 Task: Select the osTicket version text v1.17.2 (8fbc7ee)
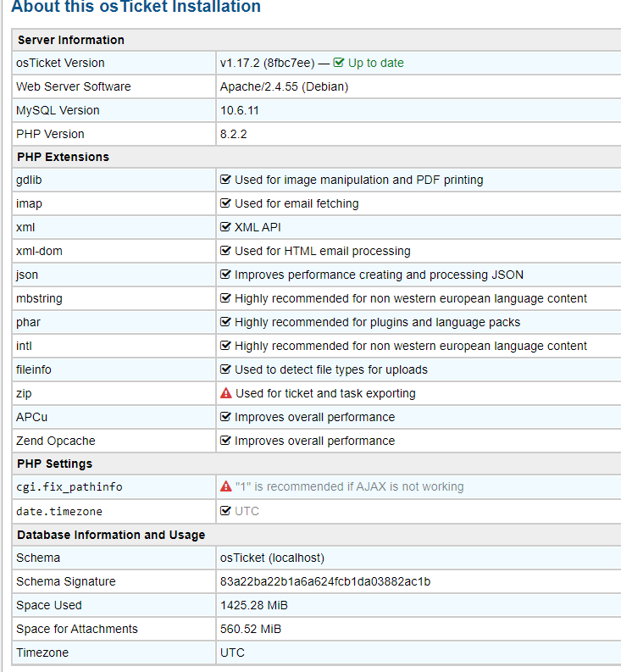click(x=268, y=63)
